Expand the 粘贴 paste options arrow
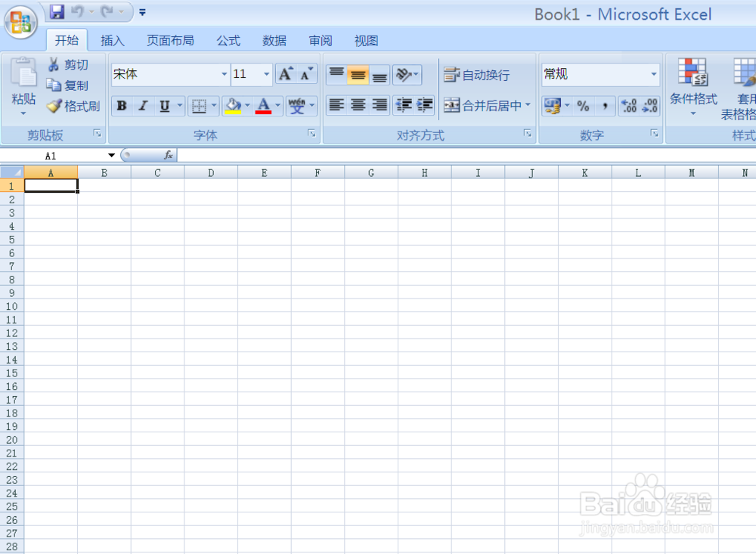756x554 pixels. (x=23, y=114)
